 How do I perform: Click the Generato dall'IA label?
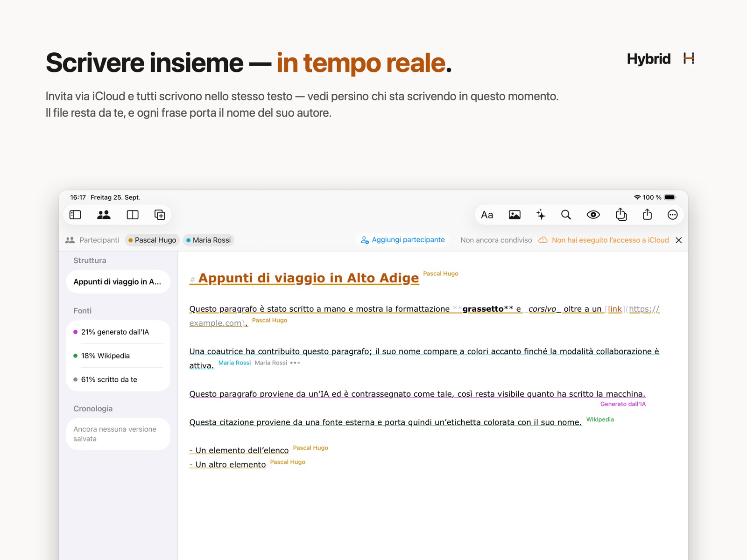623,404
